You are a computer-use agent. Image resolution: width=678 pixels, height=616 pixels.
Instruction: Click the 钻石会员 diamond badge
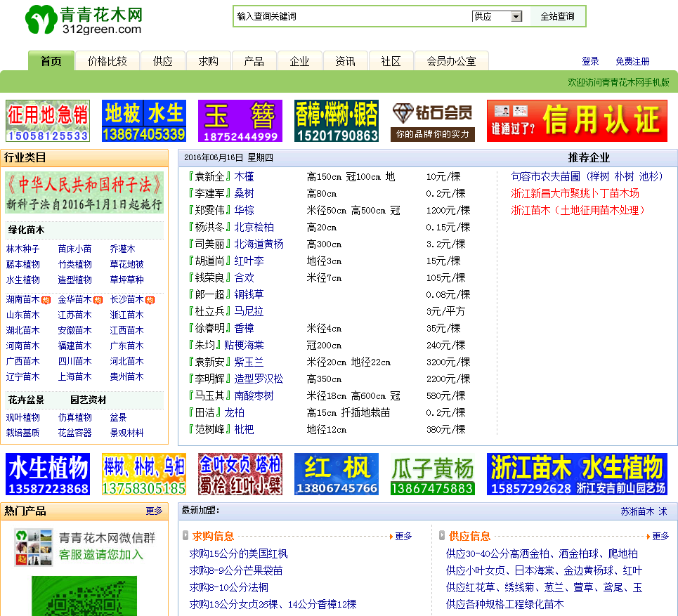(432, 122)
